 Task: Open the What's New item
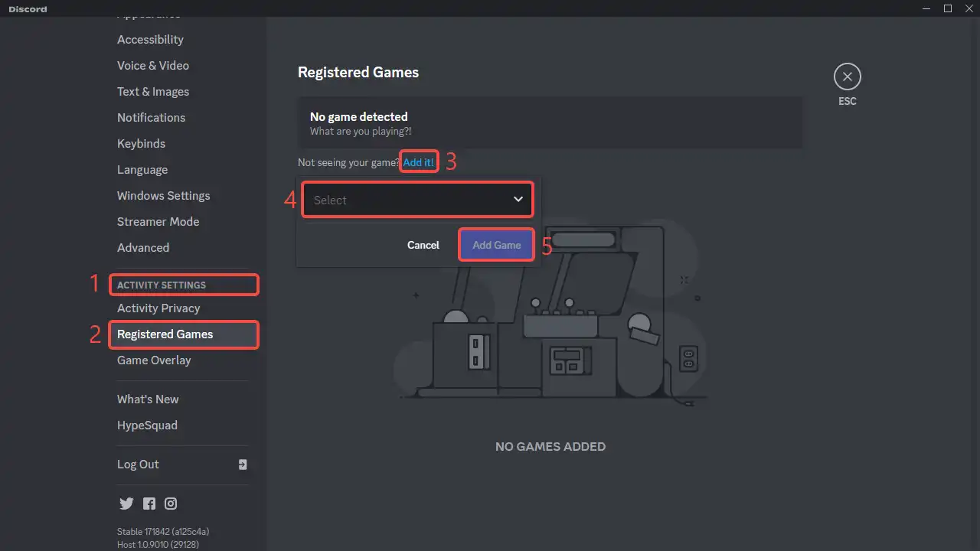pyautogui.click(x=148, y=399)
